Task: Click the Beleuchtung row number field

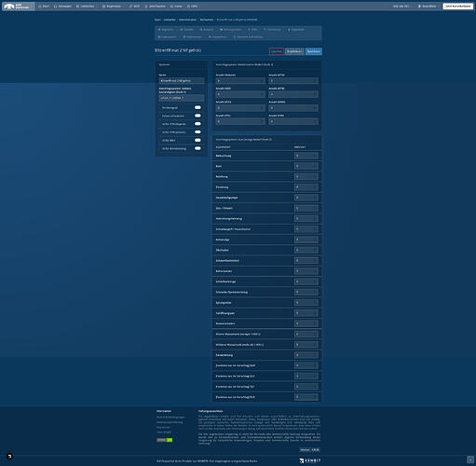Action: click(x=306, y=156)
